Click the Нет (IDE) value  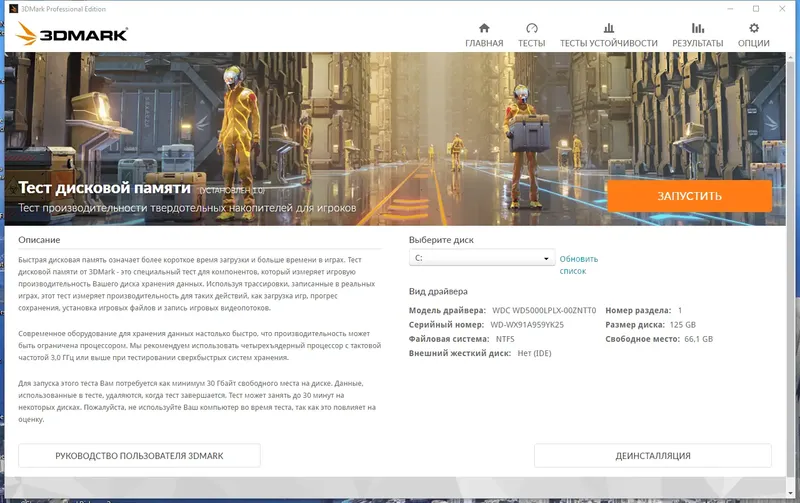click(x=534, y=353)
